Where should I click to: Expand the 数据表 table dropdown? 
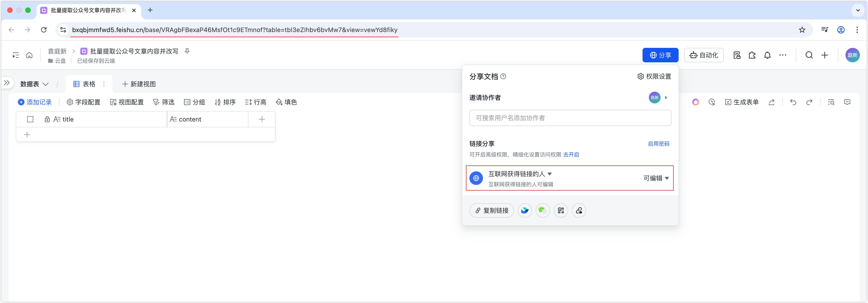pyautogui.click(x=34, y=84)
